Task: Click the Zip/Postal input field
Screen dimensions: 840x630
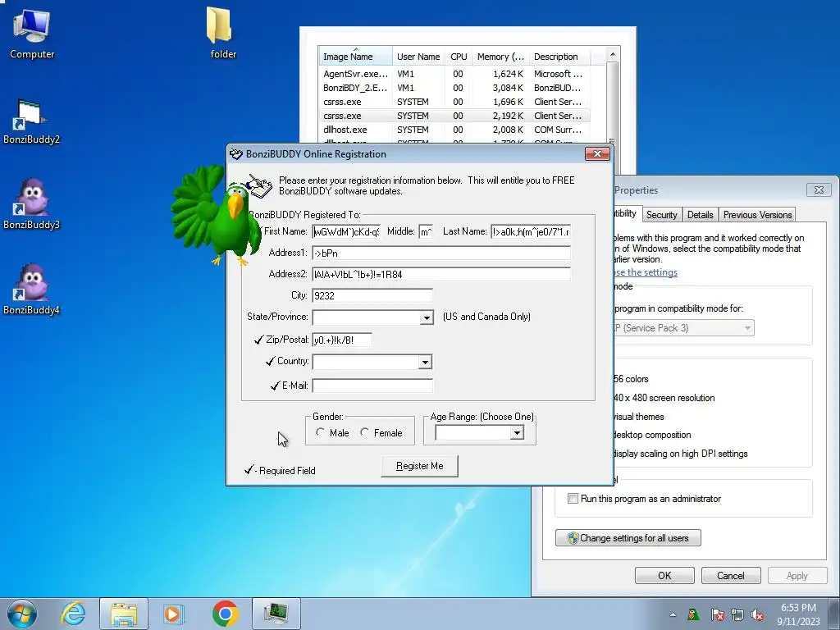Action: pyautogui.click(x=342, y=340)
